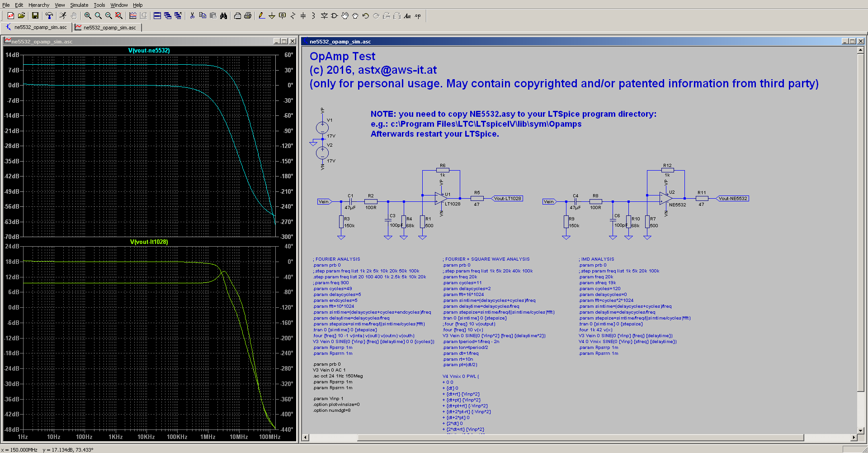The image size is (868, 453).
Task: Select the Move hand tool
Action: (345, 16)
